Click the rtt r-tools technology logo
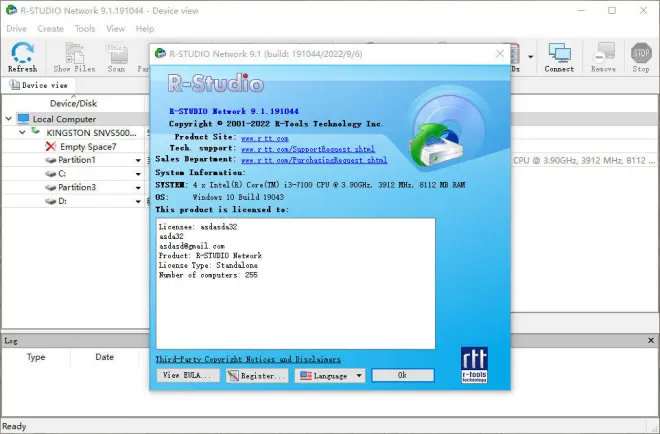 (477, 366)
